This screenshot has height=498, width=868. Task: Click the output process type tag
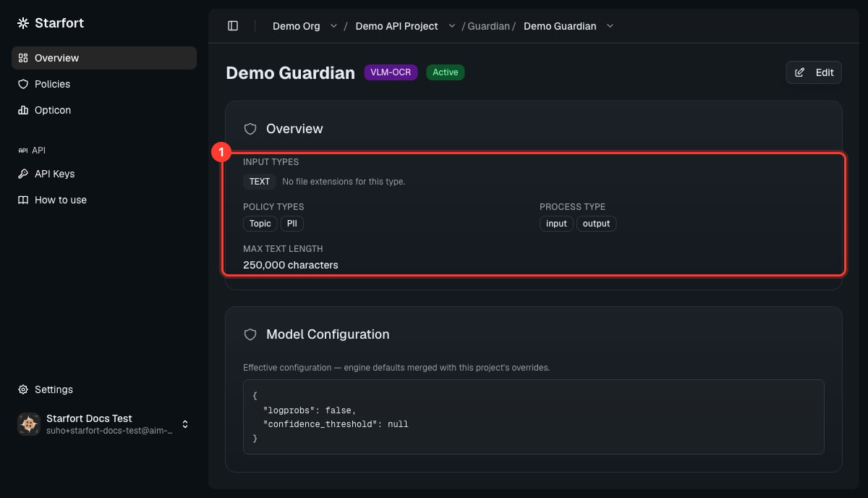pyautogui.click(x=597, y=224)
